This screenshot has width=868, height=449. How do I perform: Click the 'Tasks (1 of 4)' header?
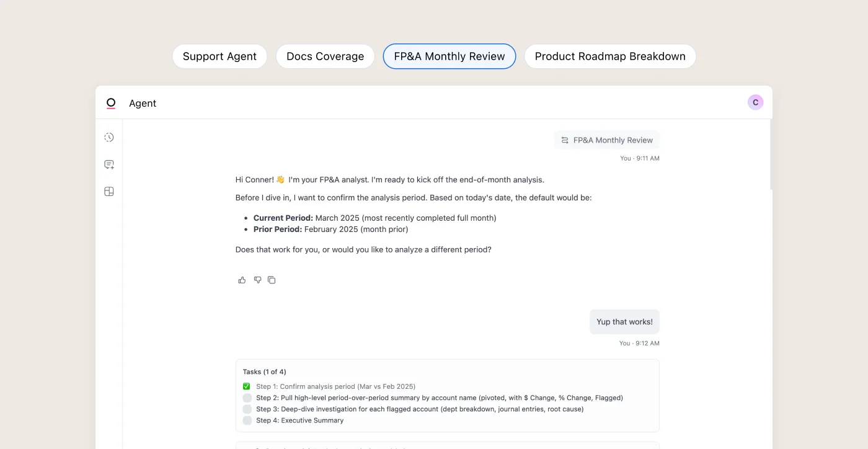click(264, 372)
